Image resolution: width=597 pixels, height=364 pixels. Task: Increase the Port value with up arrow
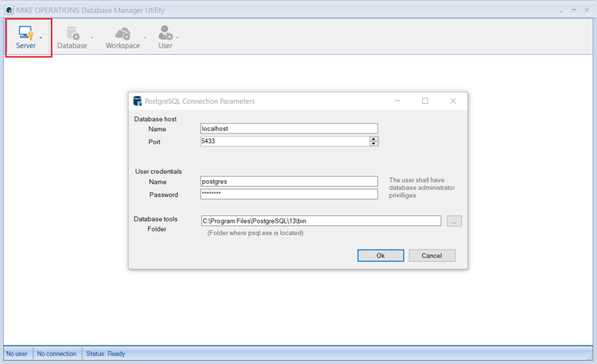(x=374, y=139)
